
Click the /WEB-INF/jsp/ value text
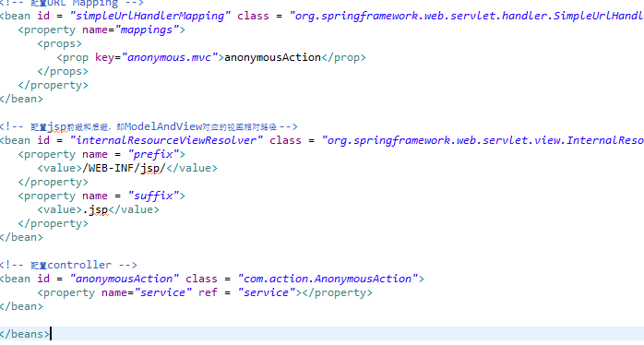pyautogui.click(x=124, y=169)
